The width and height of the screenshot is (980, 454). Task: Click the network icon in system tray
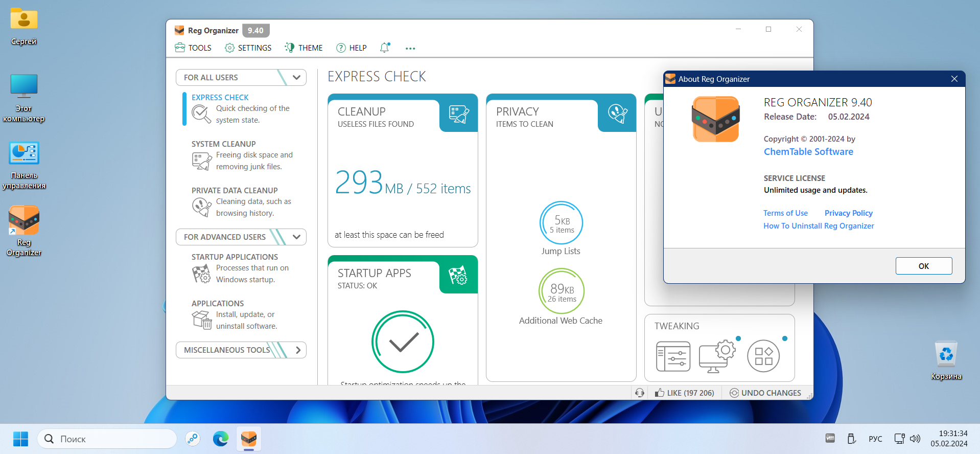(899, 439)
